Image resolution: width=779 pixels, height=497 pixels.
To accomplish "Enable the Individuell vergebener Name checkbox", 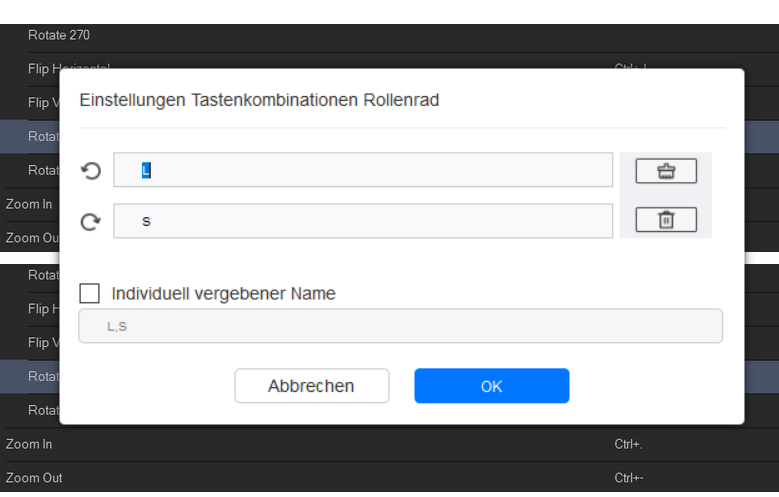I will [x=90, y=294].
